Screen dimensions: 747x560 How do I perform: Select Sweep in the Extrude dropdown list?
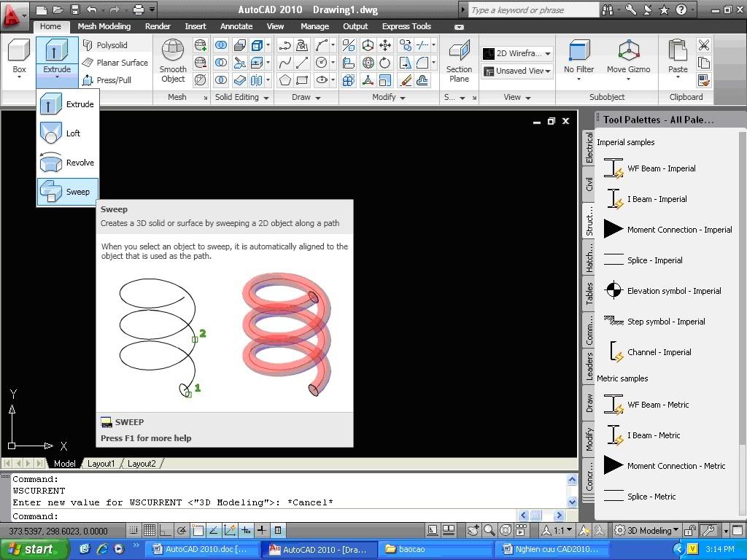tap(68, 192)
